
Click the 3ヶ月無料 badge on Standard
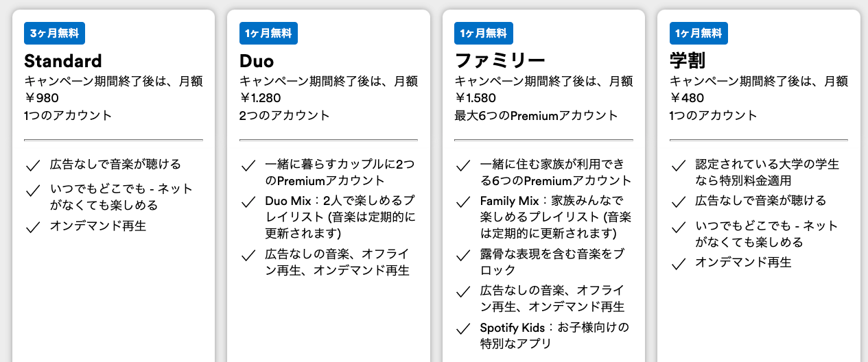point(54,33)
